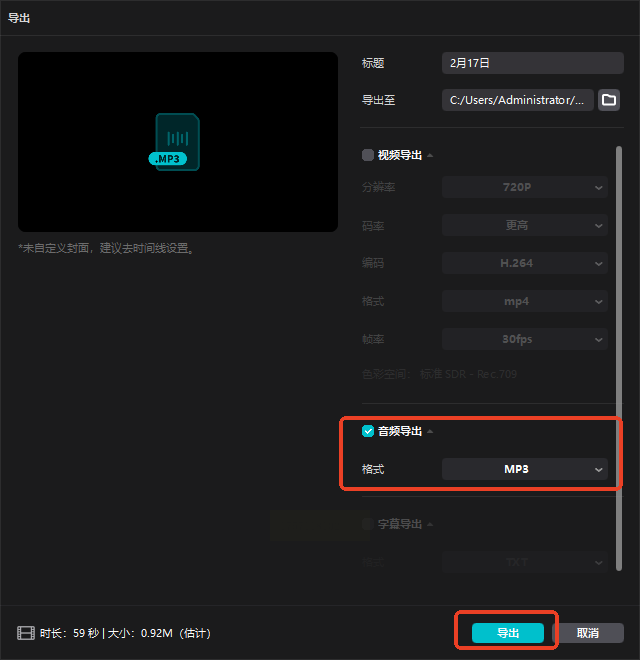Screen dimensions: 640x660
Task: Collapse the 视频导出 section arrow
Action: 430,155
